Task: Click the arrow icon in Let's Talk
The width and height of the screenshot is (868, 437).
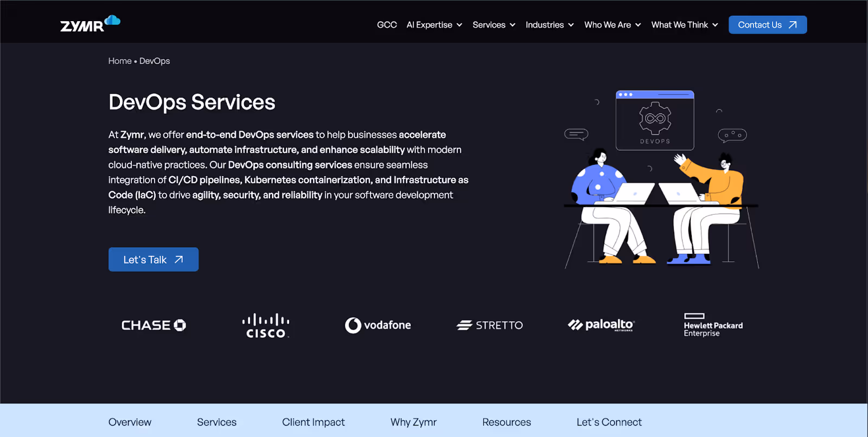Action: [178, 260]
